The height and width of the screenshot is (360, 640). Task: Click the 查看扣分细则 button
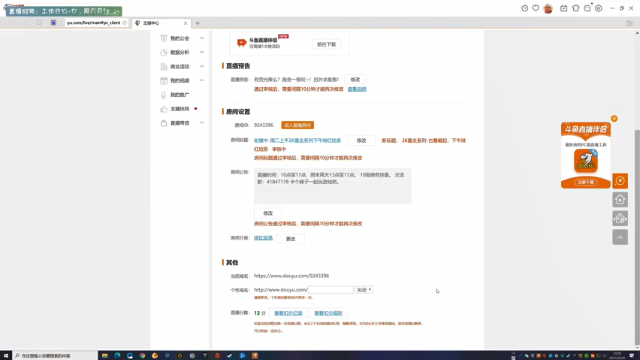coord(328,313)
